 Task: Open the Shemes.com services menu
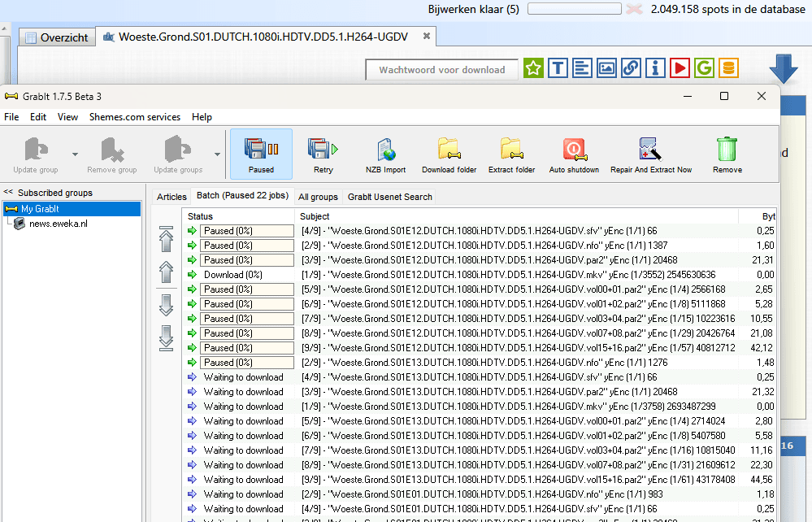[x=135, y=117]
